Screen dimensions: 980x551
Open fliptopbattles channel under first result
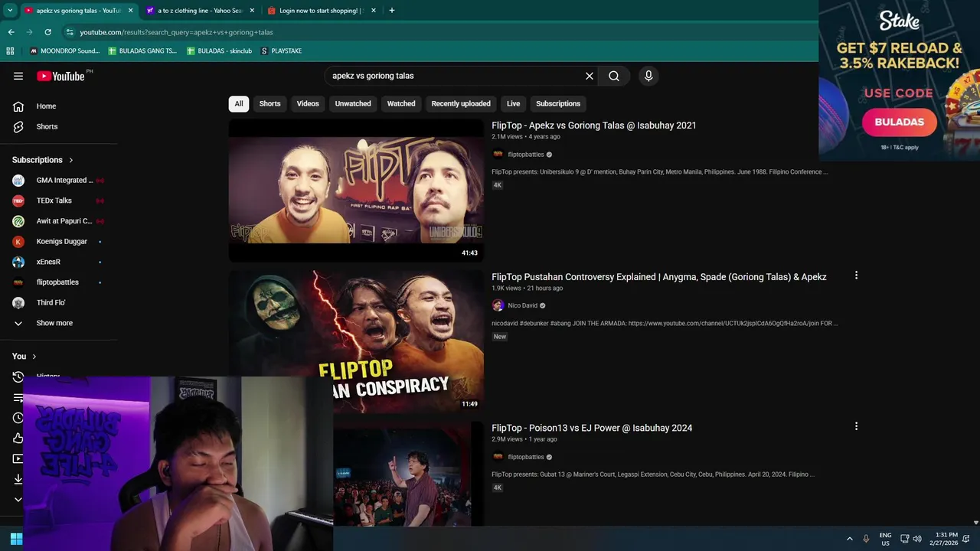point(526,155)
